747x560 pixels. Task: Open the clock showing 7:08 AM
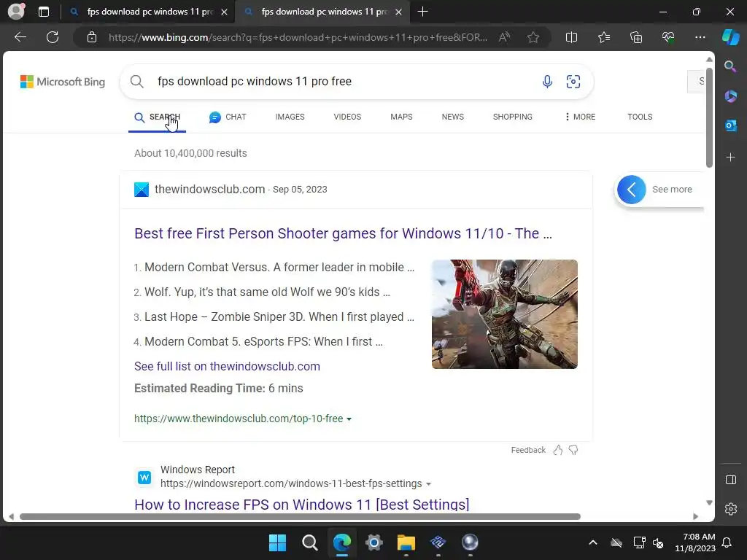coord(695,542)
